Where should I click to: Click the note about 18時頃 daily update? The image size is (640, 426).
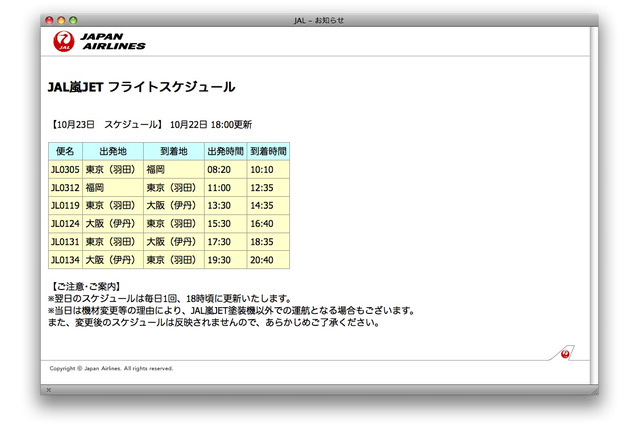(x=170, y=299)
